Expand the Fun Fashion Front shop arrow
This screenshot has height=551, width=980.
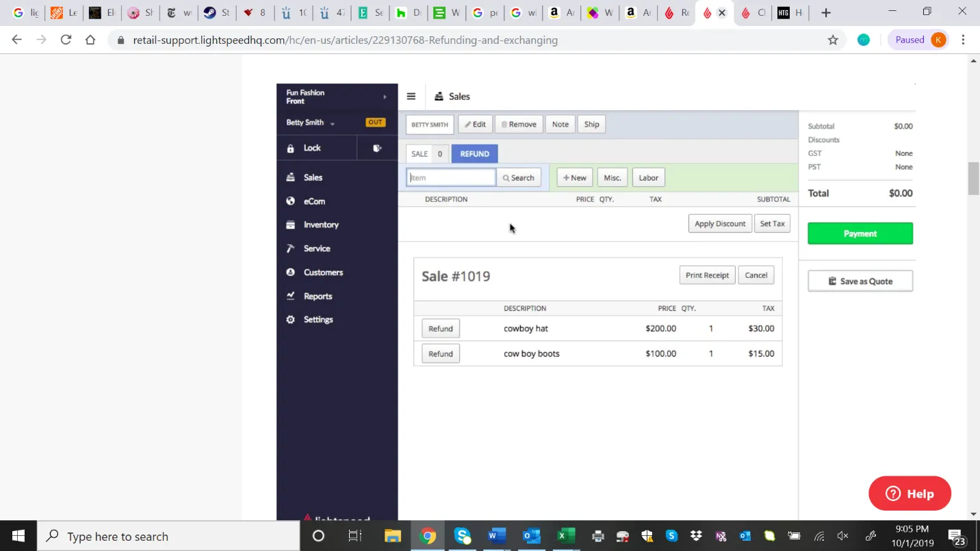click(x=385, y=97)
